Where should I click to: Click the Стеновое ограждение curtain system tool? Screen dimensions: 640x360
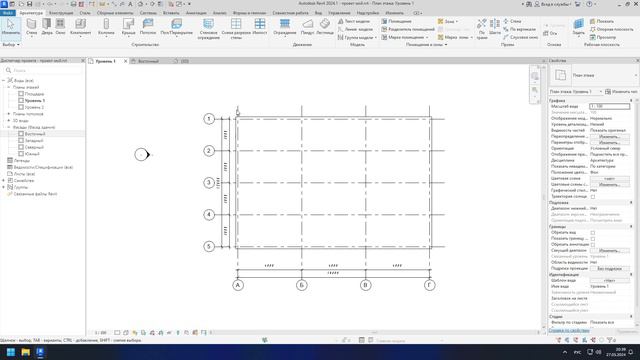click(x=209, y=29)
